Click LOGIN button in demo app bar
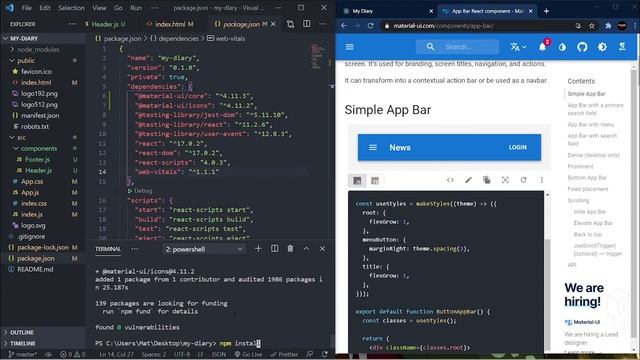The height and width of the screenshot is (360, 640). click(x=518, y=147)
